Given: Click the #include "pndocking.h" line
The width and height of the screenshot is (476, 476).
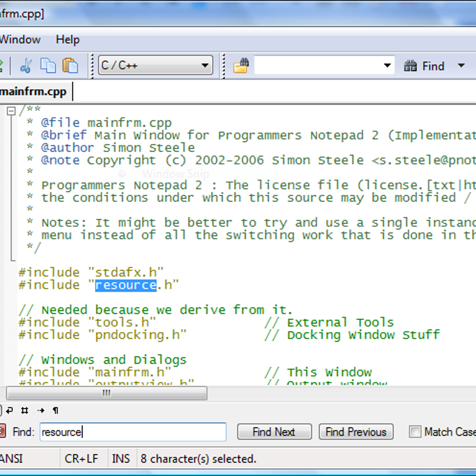Looking at the screenshot, I should tap(102, 335).
